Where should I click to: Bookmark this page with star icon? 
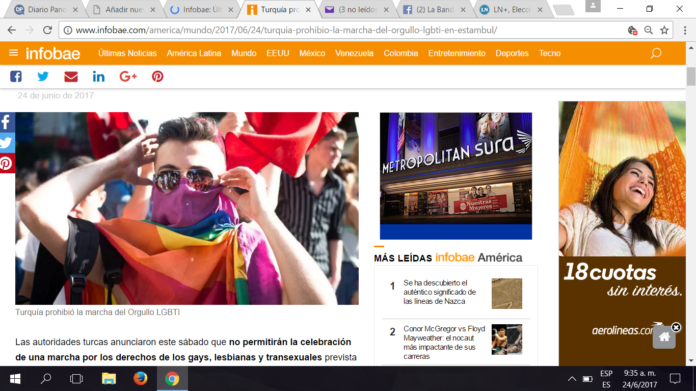(x=664, y=30)
